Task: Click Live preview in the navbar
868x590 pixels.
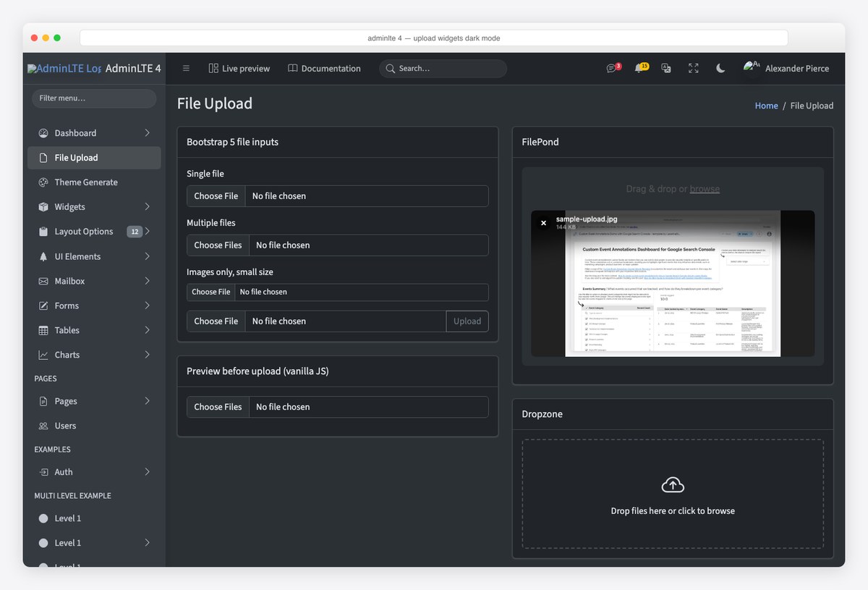Action: coord(239,68)
